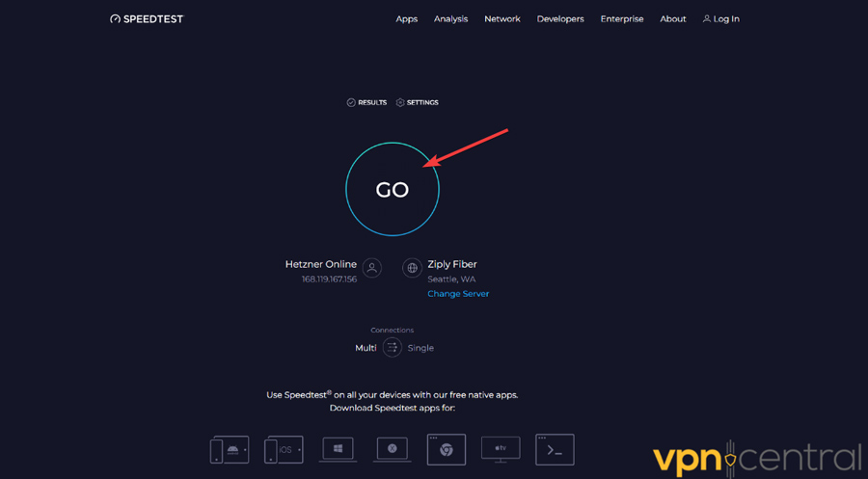Open the Speedtest CLI download
868x479 pixels.
(x=555, y=450)
